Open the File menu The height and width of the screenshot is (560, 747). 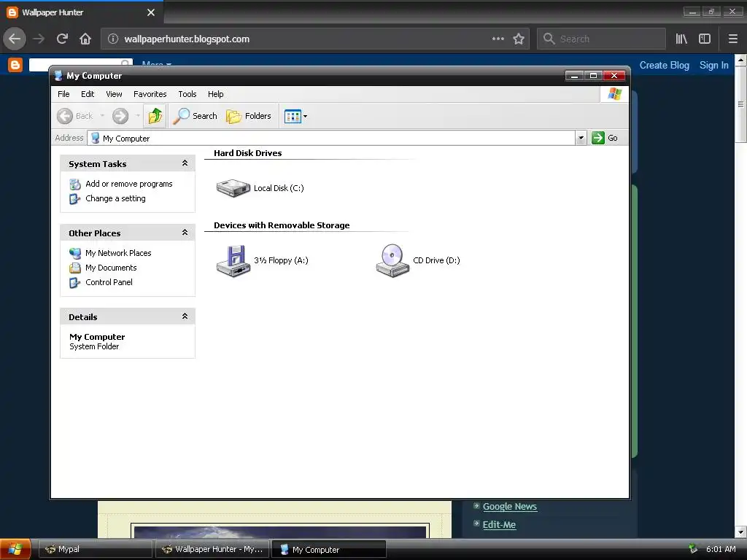(x=63, y=94)
